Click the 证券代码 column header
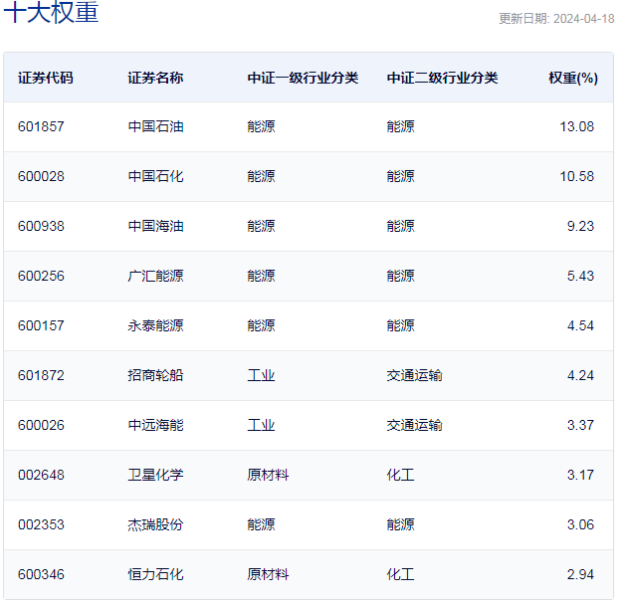 pyautogui.click(x=45, y=78)
